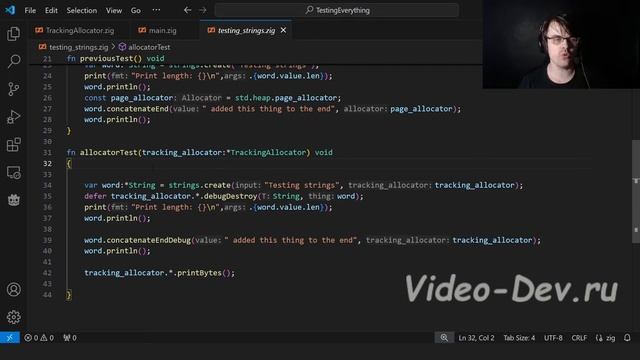
Task: Click the VS Code logo icon
Action: tap(10, 10)
